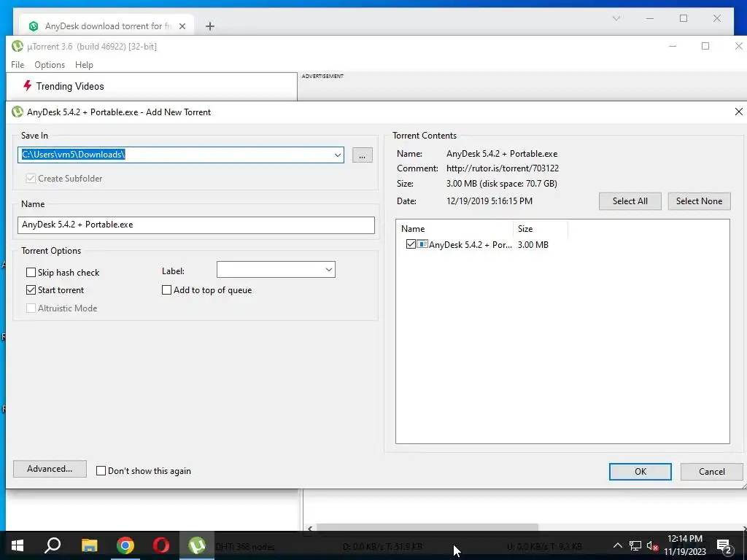The width and height of the screenshot is (747, 560).
Task: Check Don't show this again
Action: [x=101, y=471]
